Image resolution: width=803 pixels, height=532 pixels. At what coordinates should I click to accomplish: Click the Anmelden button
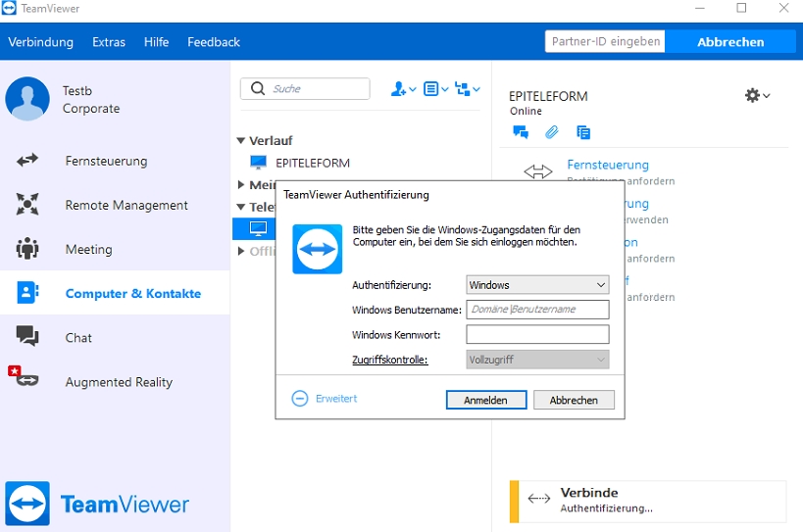[486, 400]
